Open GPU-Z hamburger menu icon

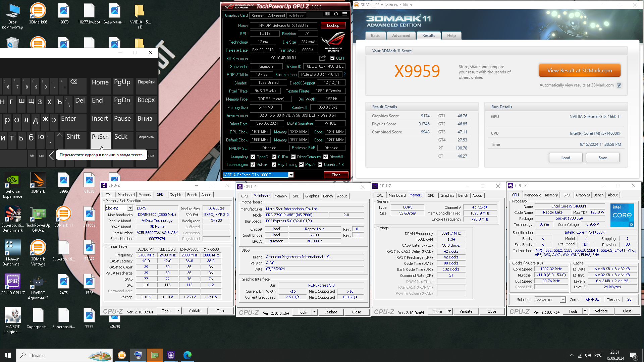click(344, 14)
